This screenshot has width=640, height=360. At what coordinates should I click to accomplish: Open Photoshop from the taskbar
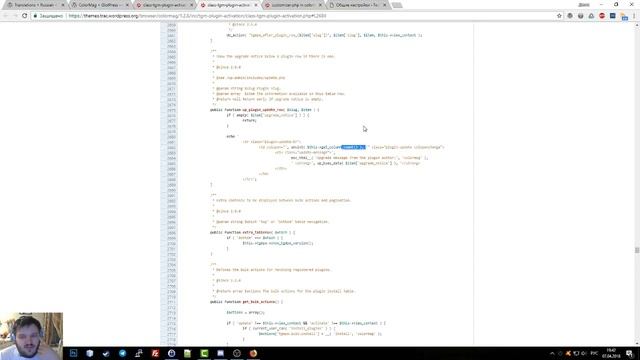[73, 353]
